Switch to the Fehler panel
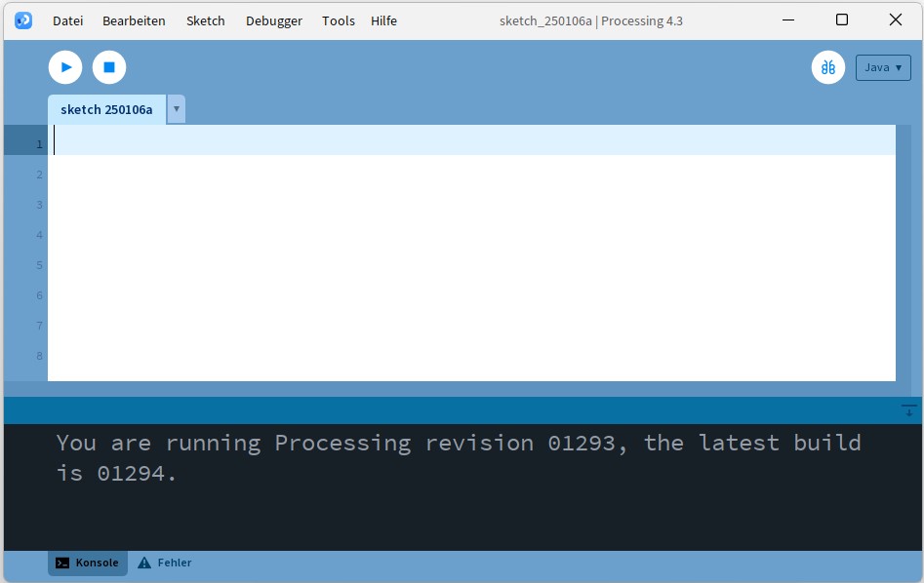Viewport: 924px width, 583px height. tap(165, 563)
